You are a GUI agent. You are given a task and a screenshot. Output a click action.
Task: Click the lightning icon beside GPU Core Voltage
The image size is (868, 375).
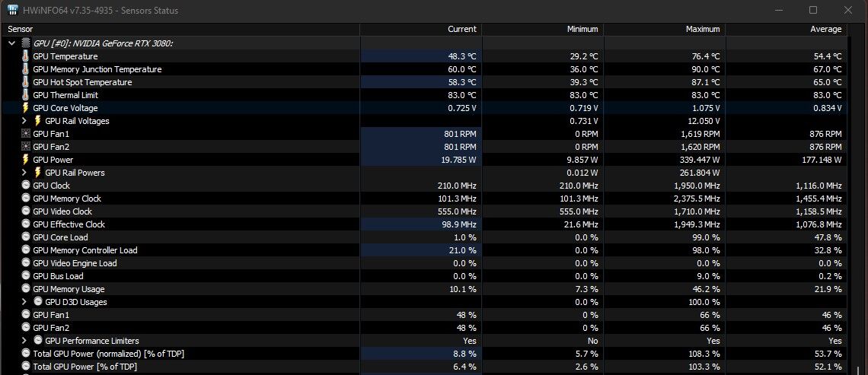[25, 108]
